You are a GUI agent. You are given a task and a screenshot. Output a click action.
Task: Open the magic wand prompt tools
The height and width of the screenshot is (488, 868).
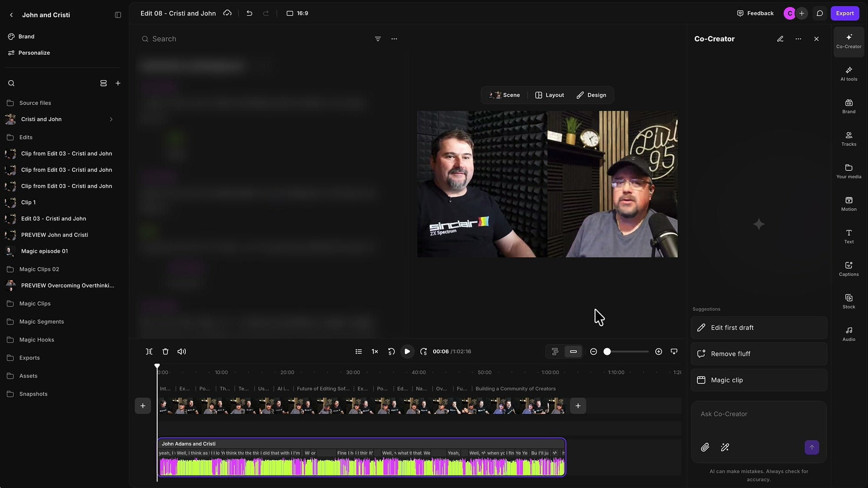tap(725, 447)
